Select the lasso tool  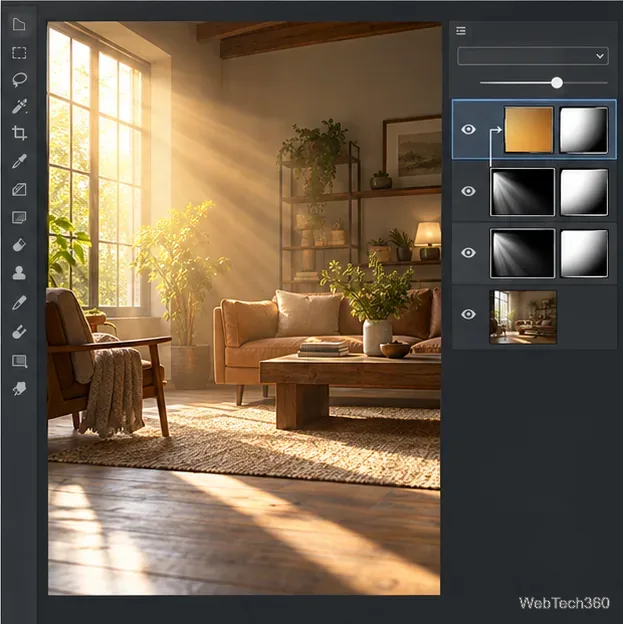coord(19,80)
